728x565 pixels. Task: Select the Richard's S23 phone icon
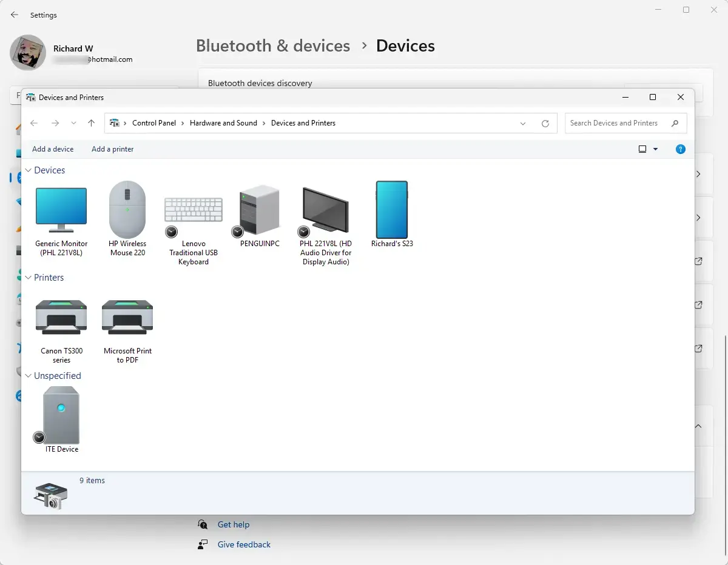tap(392, 210)
